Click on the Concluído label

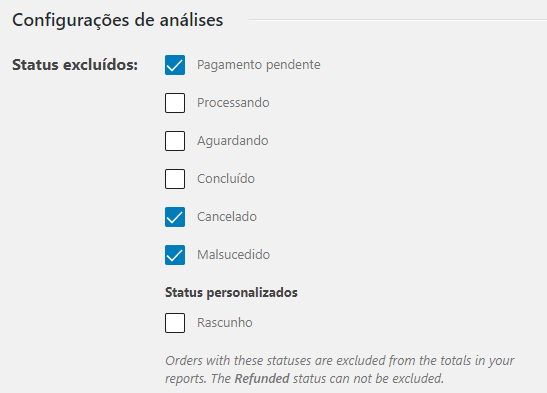tap(226, 179)
